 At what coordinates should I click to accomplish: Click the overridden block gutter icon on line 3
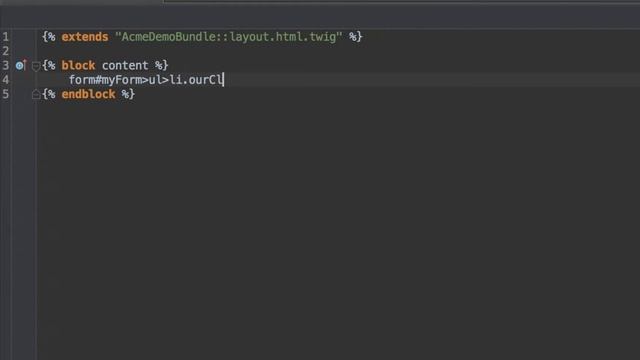click(21, 65)
